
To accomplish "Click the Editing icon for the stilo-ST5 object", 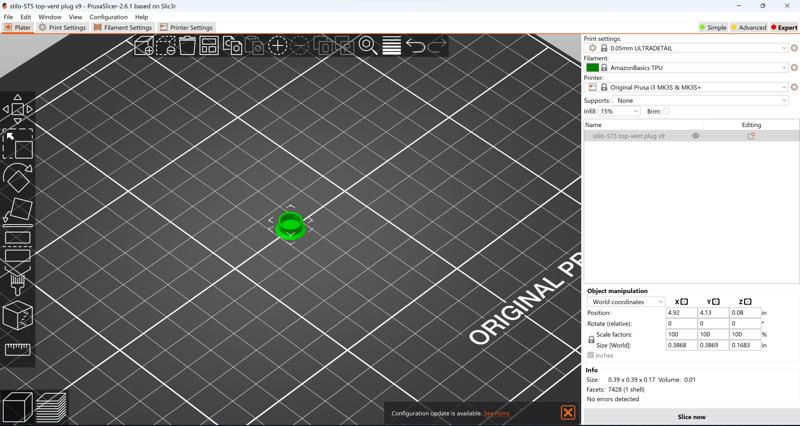I will pos(751,136).
